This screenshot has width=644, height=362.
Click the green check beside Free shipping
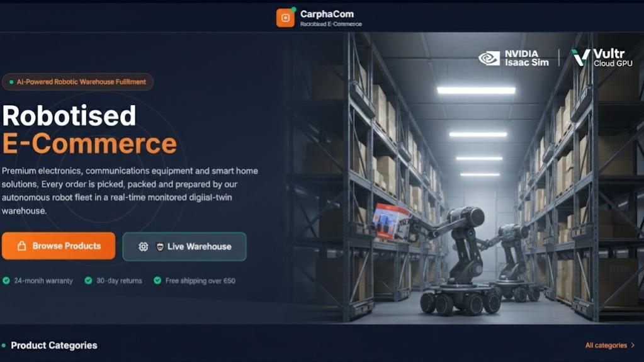[157, 280]
